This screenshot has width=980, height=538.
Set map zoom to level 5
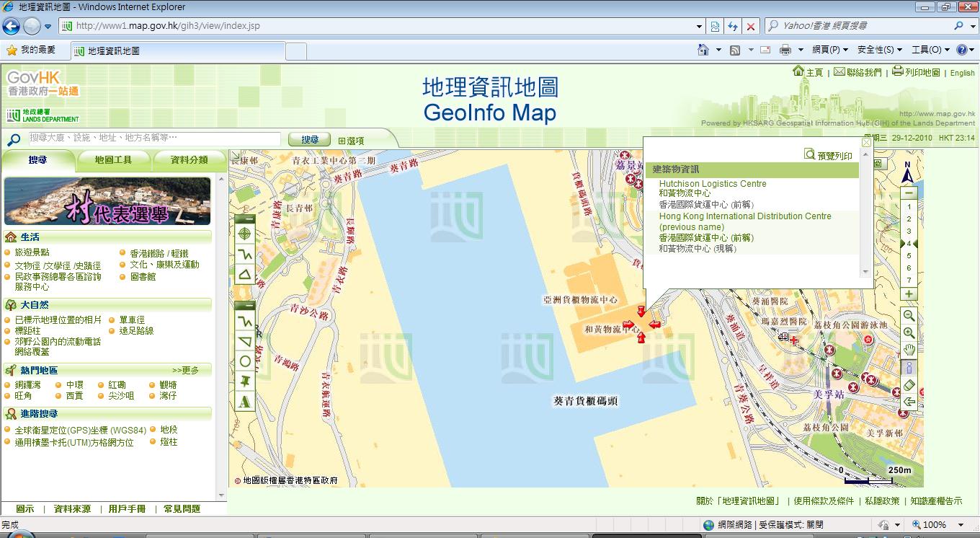909,256
